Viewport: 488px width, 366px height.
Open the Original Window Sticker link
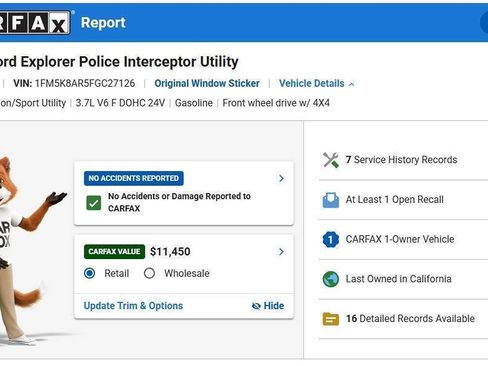coord(207,83)
